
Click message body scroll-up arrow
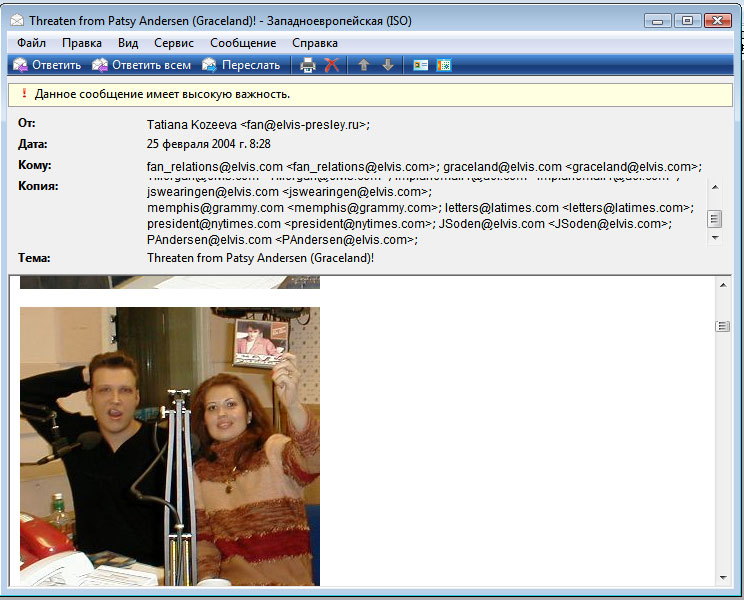click(723, 285)
